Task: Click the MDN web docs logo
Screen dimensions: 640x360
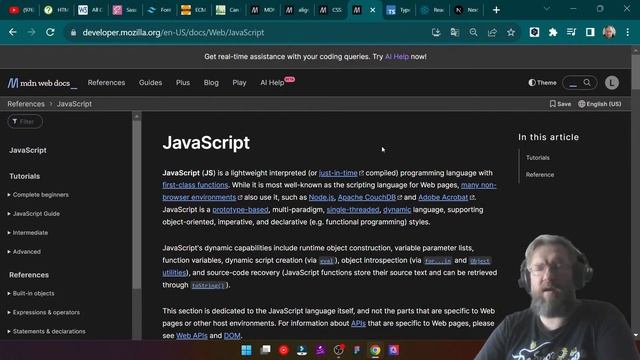Action: (x=42, y=83)
